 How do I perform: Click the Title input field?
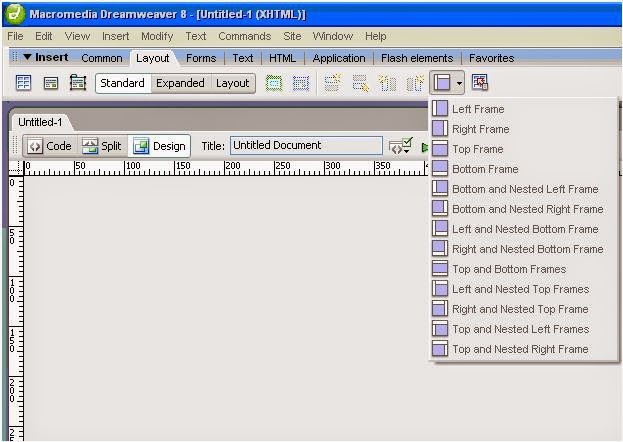tap(306, 145)
